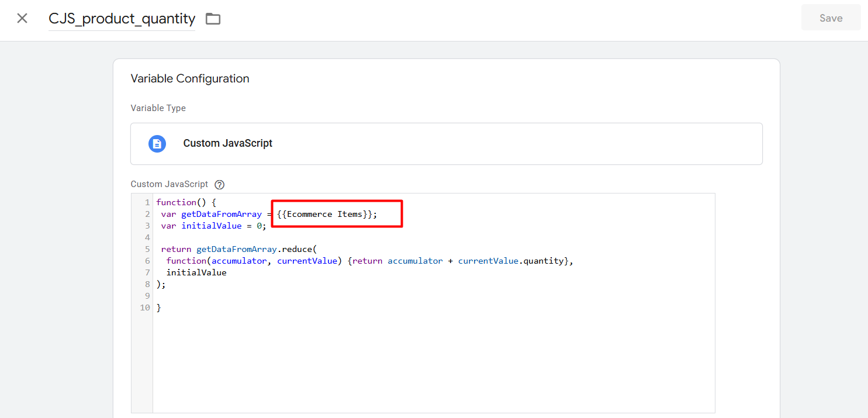Image resolution: width=868 pixels, height=418 pixels.
Task: Click the folder icon beside the variable name
Action: pyautogui.click(x=213, y=19)
